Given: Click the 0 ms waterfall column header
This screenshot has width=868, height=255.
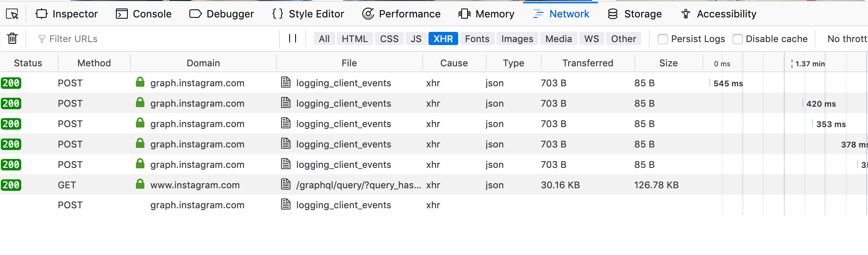Looking at the screenshot, I should pos(722,64).
